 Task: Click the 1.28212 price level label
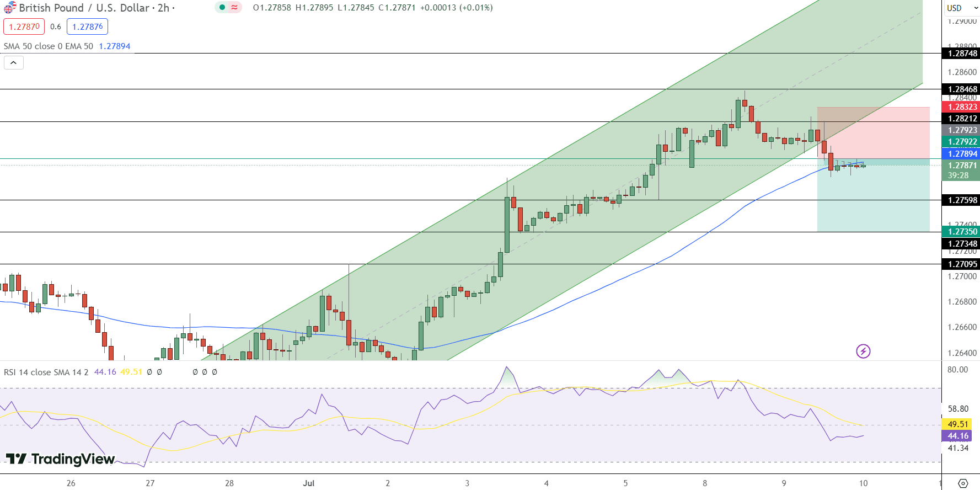pyautogui.click(x=962, y=119)
